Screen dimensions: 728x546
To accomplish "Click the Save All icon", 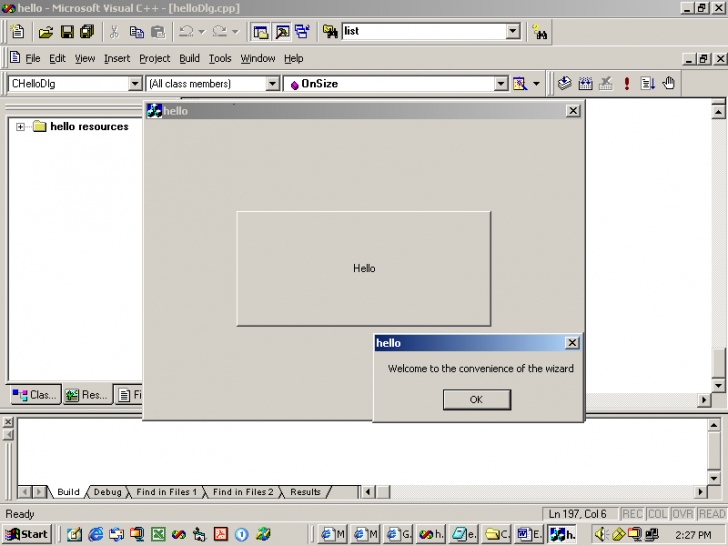I will [87, 32].
